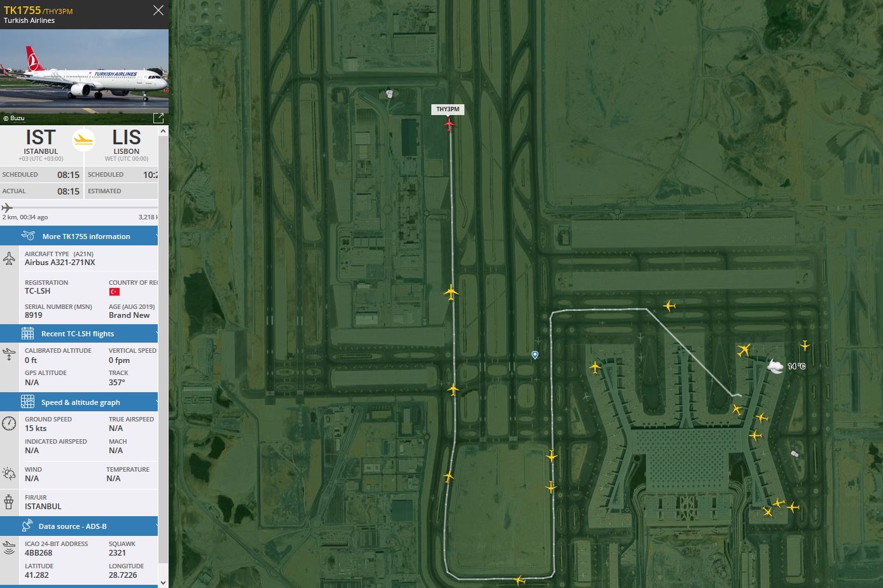
Task: Close the TK1755 flight details panel
Action: point(158,10)
